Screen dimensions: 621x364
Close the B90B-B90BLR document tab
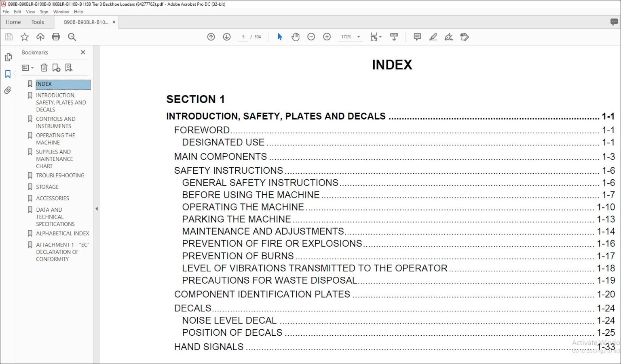(114, 22)
